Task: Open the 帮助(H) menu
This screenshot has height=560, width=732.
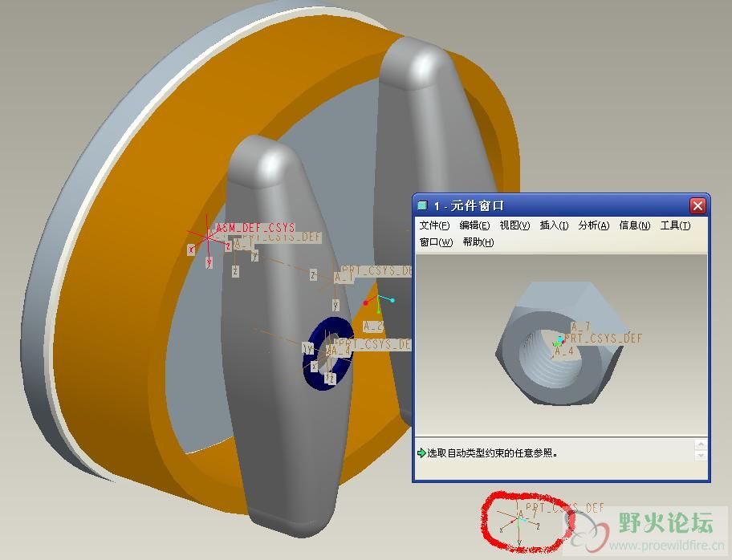Action: [x=478, y=242]
